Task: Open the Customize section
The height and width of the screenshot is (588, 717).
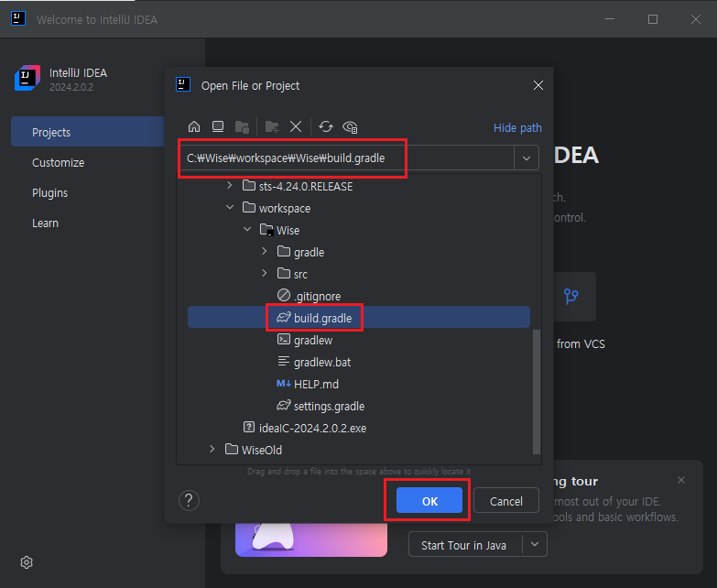Action: click(58, 163)
